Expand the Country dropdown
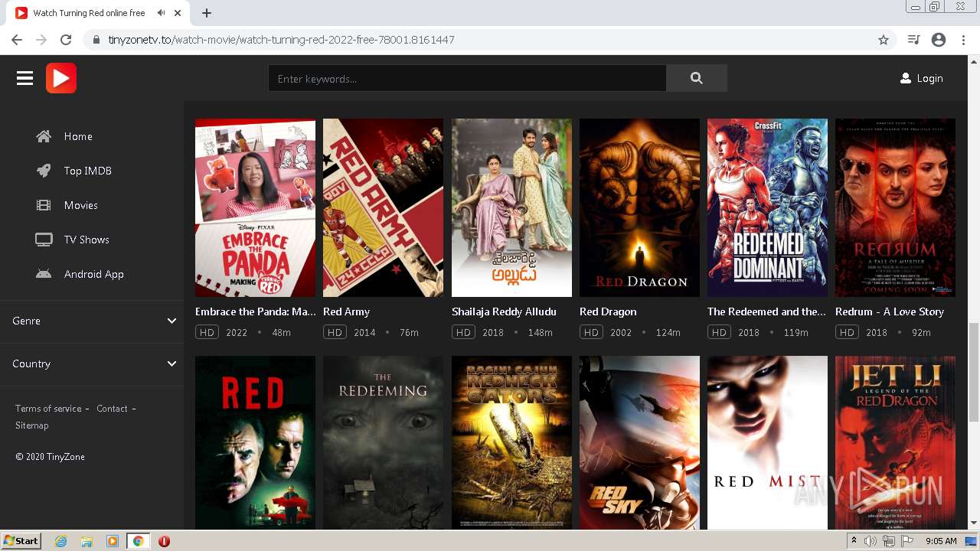Viewport: 980px width, 551px height. 92,364
